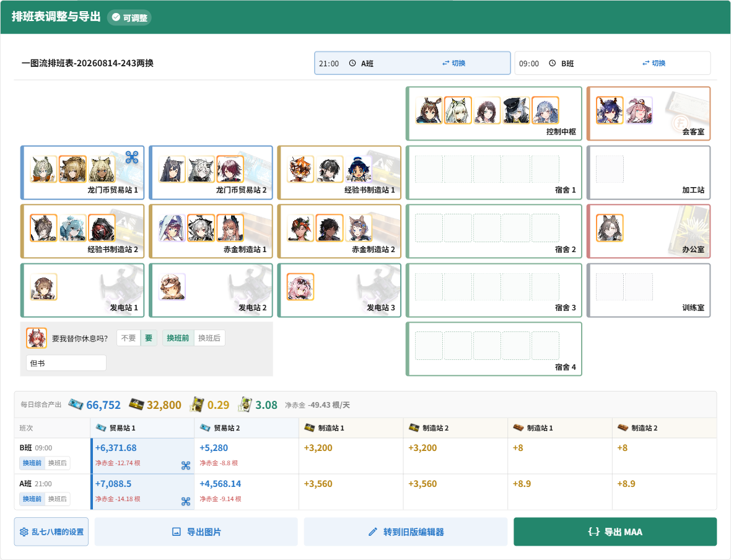Viewport: 731px width, 560px height.
Task: Click first empty slot in 宿舍 1
Action: [429, 168]
